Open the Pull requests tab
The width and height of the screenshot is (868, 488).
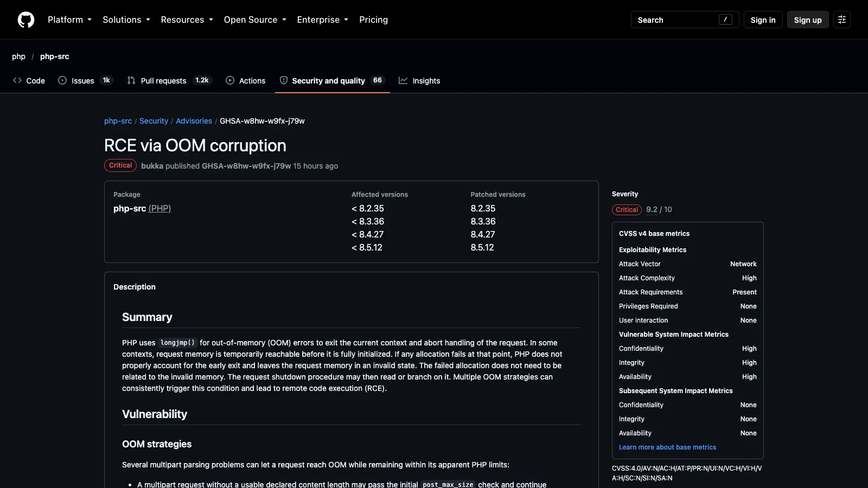tap(169, 81)
